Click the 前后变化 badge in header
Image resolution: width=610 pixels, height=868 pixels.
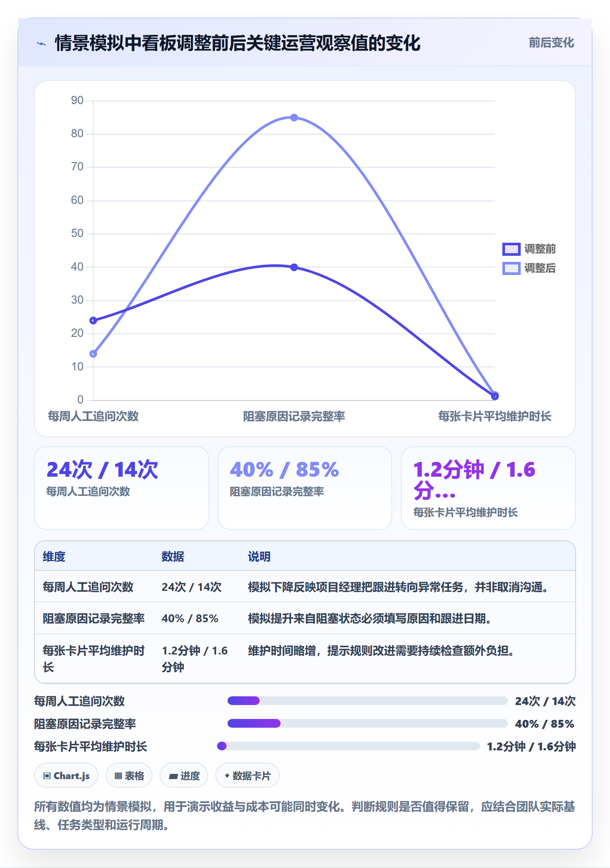tap(551, 43)
